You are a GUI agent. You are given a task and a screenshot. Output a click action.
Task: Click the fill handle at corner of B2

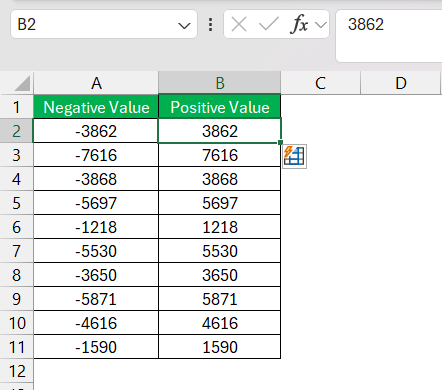(280, 143)
